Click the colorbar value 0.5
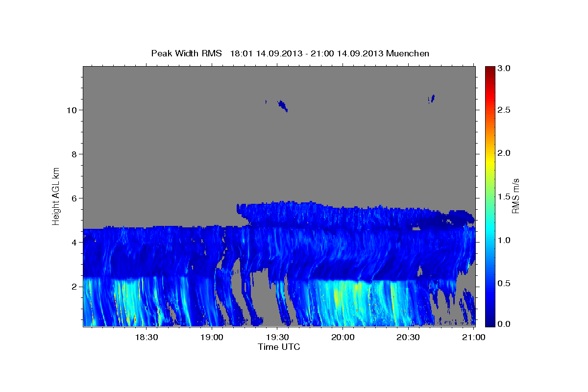588x392 pixels. (x=505, y=283)
